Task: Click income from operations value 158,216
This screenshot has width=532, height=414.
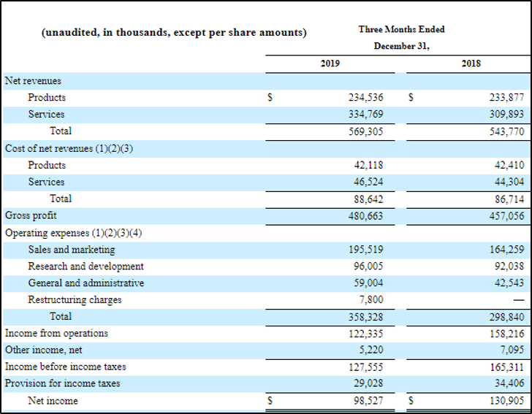Action: (506, 334)
